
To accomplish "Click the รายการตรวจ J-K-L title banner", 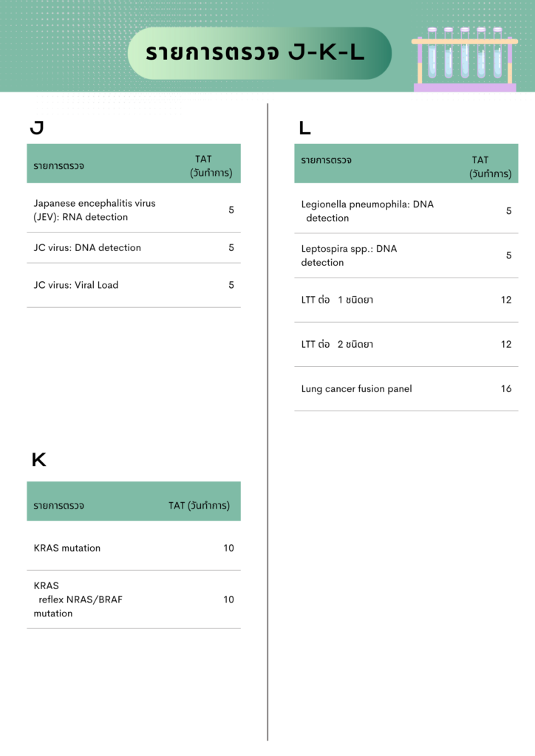I will tap(259, 53).
